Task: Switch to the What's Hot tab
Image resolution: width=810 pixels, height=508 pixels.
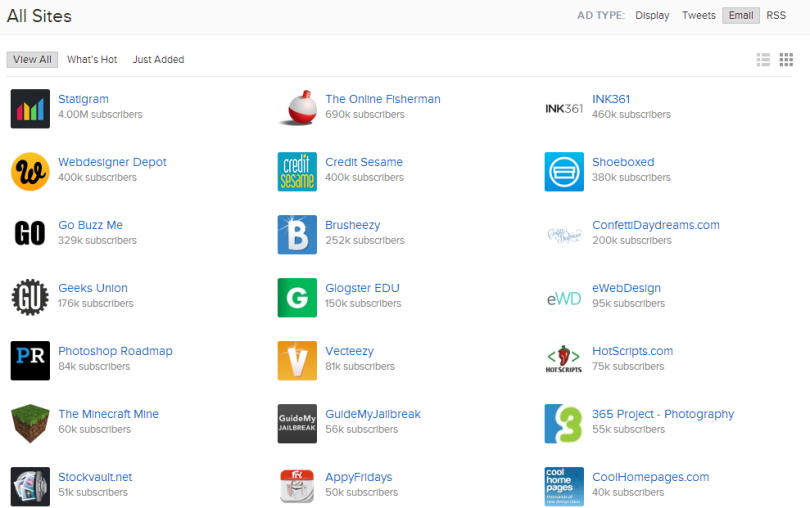Action: [92, 60]
